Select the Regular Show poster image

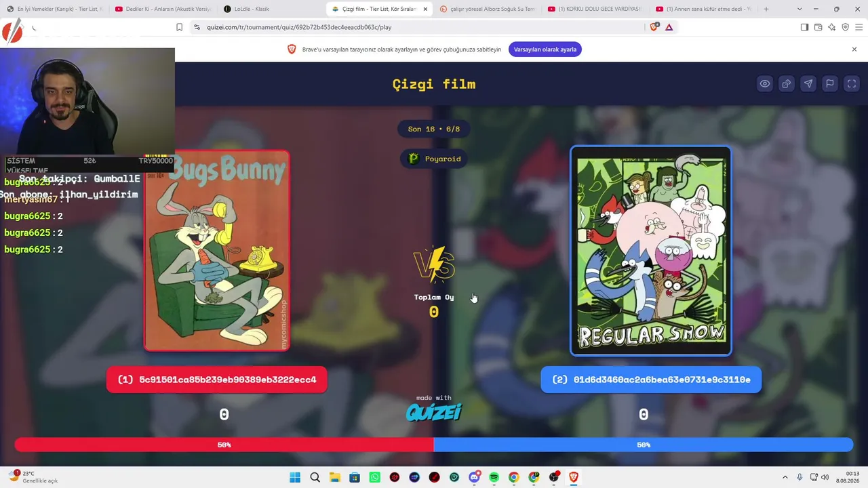[651, 251]
